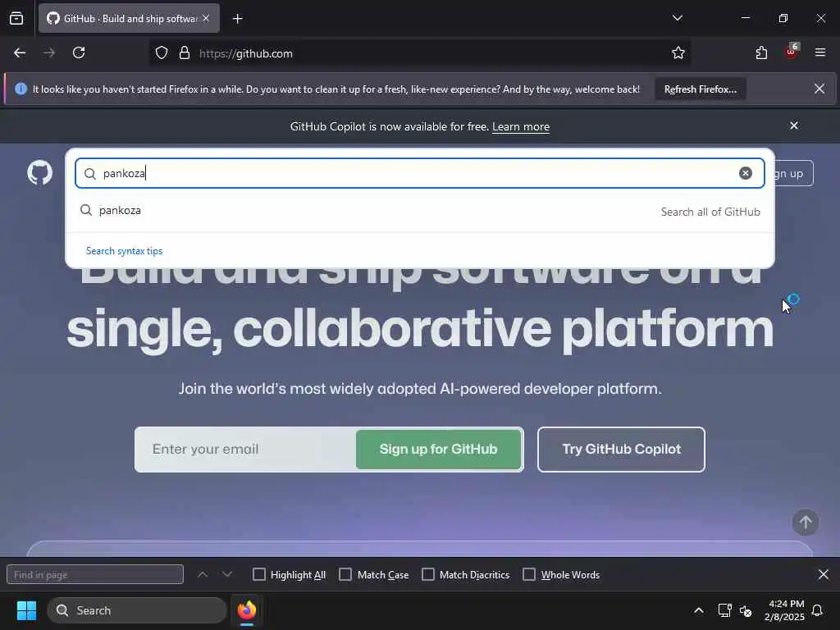Click the Refresh Firefox button

point(701,89)
